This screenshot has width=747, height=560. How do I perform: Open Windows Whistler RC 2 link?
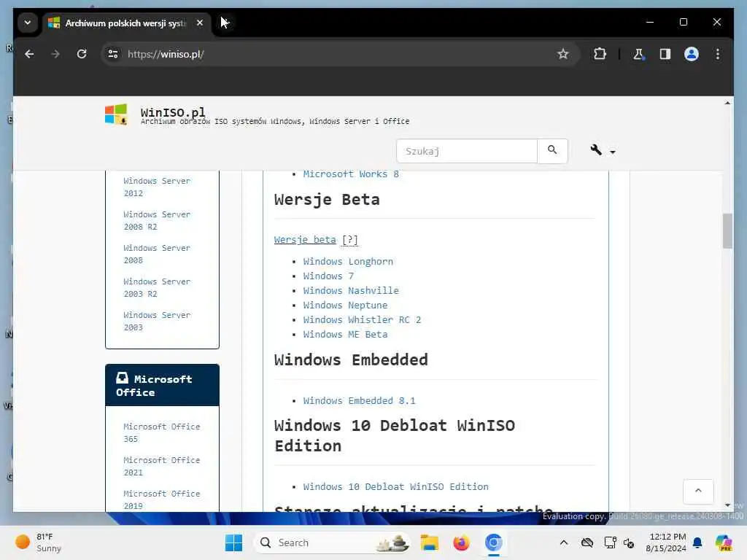coord(362,320)
